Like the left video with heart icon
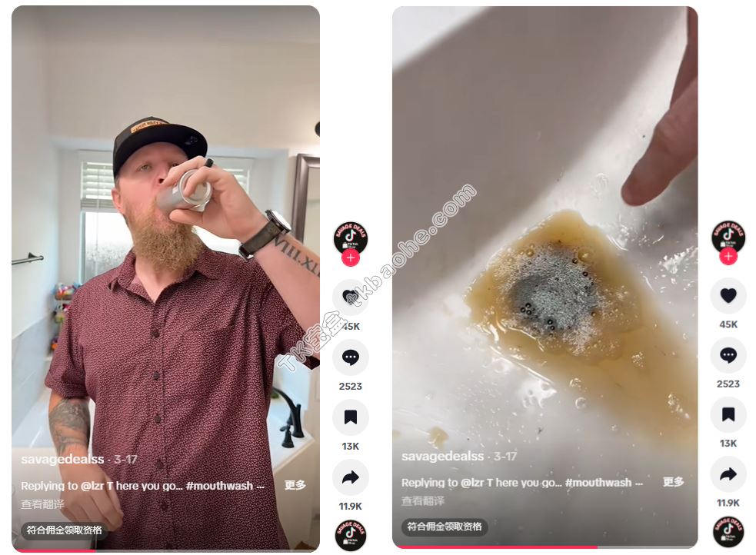 click(x=351, y=297)
